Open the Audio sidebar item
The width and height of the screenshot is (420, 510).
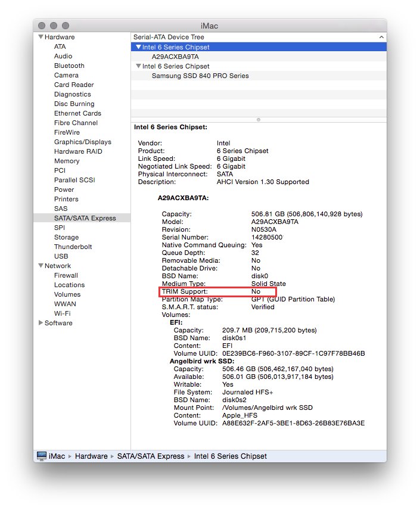click(63, 56)
